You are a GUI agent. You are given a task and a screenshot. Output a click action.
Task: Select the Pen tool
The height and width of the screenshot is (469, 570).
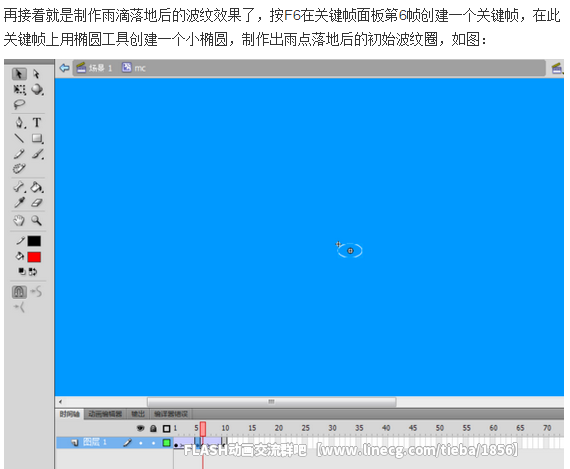click(x=20, y=123)
